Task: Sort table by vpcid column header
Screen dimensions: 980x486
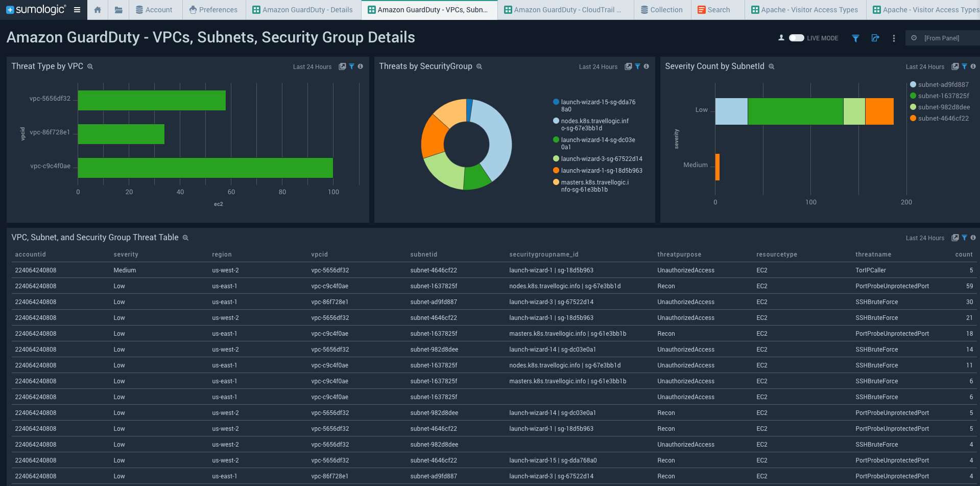Action: click(x=319, y=254)
